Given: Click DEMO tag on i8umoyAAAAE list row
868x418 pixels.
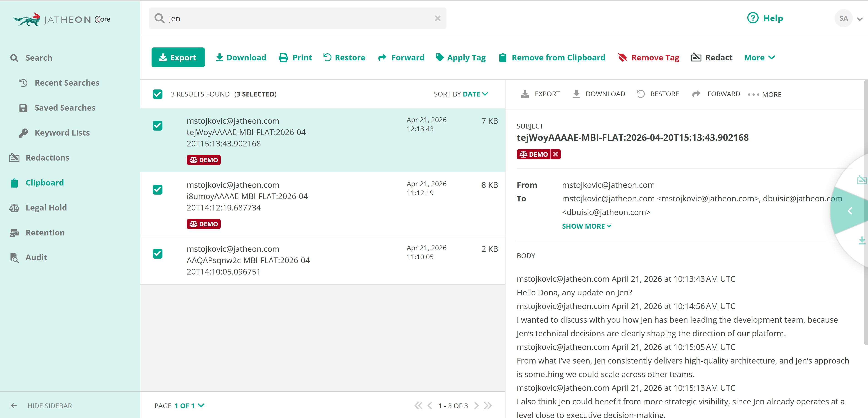Looking at the screenshot, I should [x=204, y=224].
